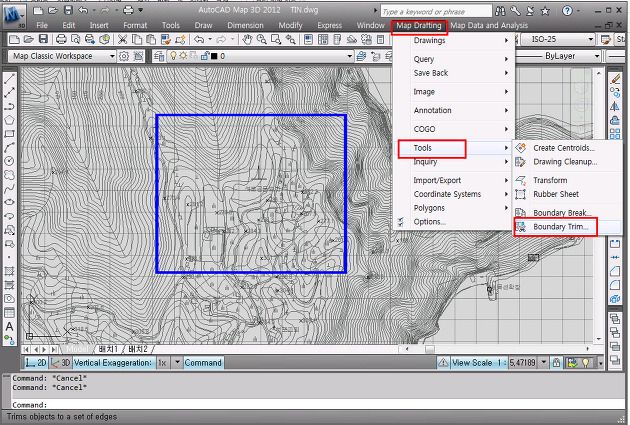Click the Annotation Scale warning triangle icon
This screenshot has height=425, width=630.
click(443, 363)
